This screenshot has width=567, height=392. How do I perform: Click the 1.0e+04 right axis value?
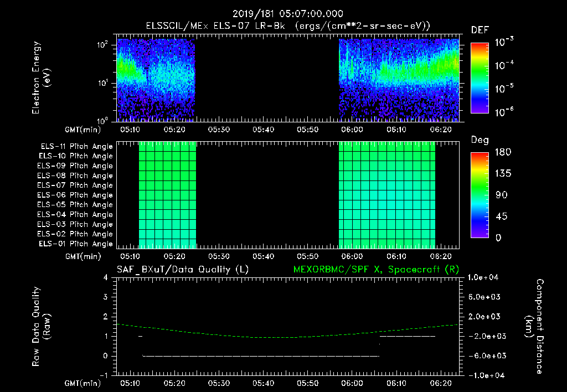point(483,277)
